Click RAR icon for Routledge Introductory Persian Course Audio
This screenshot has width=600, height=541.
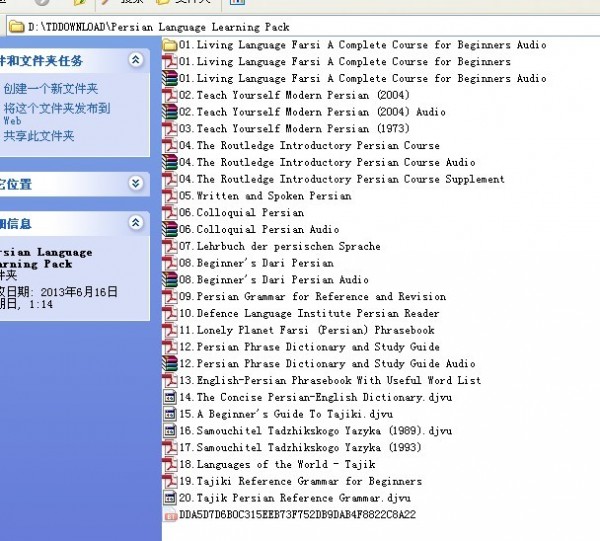(x=170, y=163)
